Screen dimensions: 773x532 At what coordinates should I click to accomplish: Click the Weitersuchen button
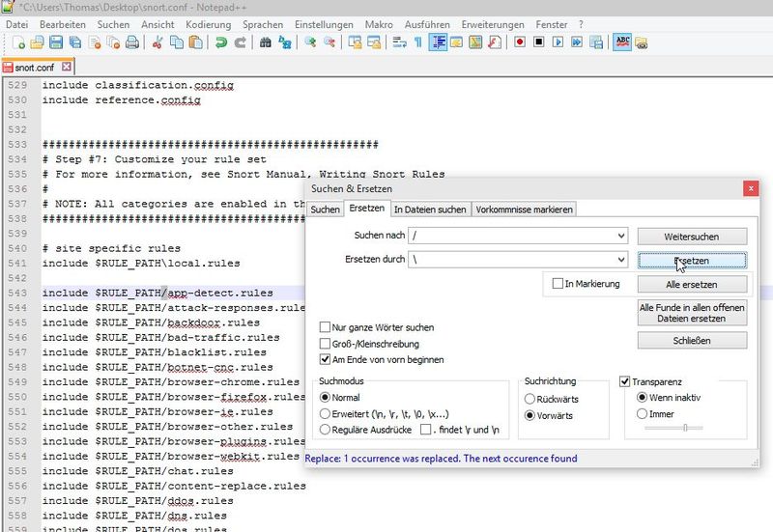click(x=692, y=237)
